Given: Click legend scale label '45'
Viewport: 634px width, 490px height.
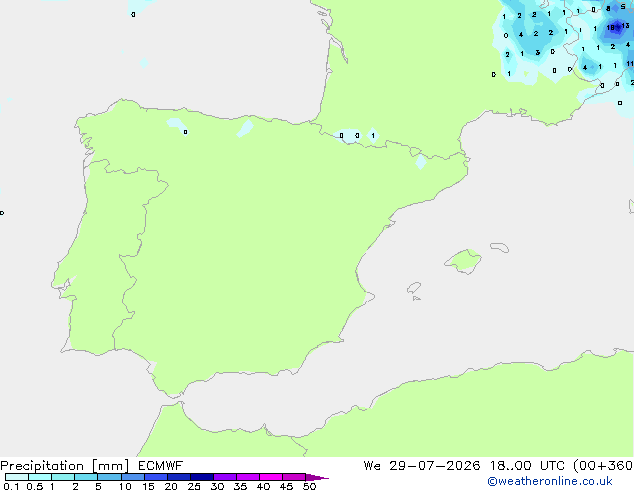Looking at the screenshot, I should point(286,486).
